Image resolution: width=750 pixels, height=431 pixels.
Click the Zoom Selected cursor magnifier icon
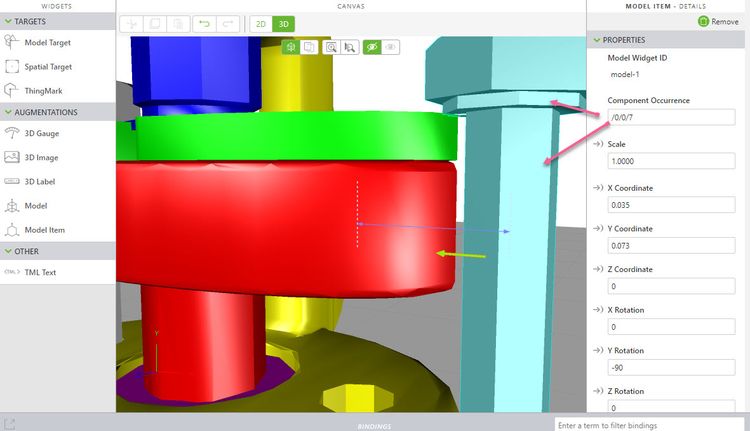[x=350, y=47]
